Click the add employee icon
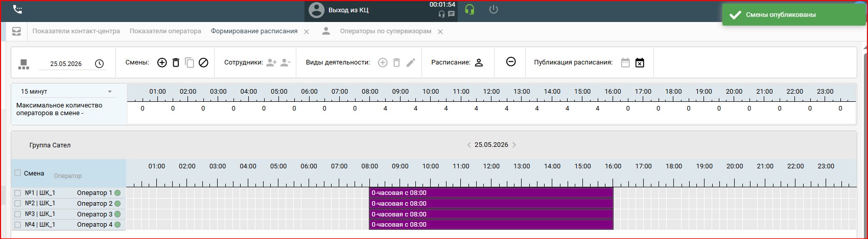Viewport: 868px width, 239px height. coord(271,62)
